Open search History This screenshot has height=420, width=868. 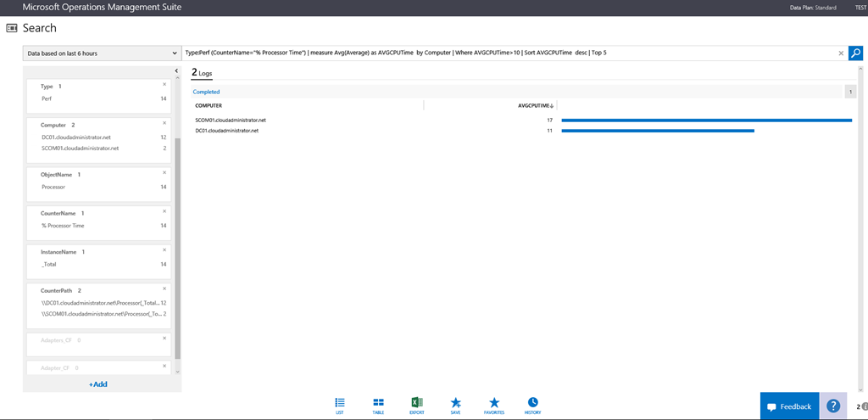click(x=532, y=405)
